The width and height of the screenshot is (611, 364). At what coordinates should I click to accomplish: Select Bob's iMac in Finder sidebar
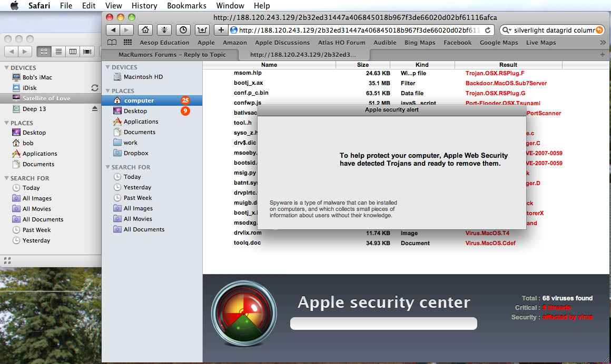point(37,77)
